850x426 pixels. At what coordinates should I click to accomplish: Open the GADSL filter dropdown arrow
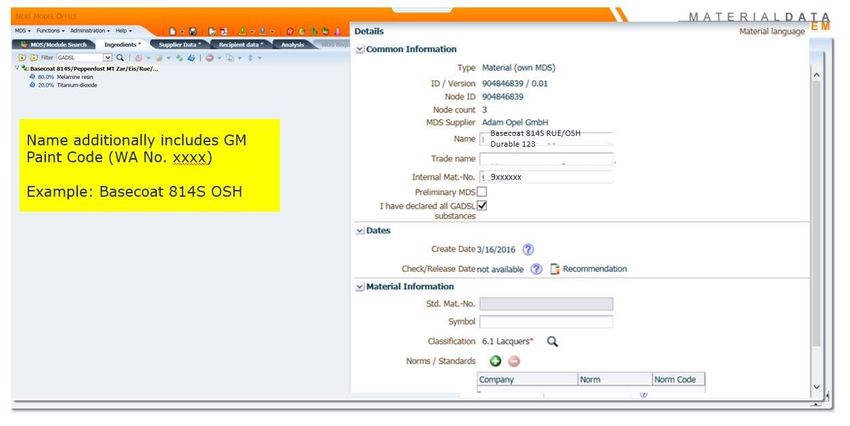pyautogui.click(x=107, y=57)
